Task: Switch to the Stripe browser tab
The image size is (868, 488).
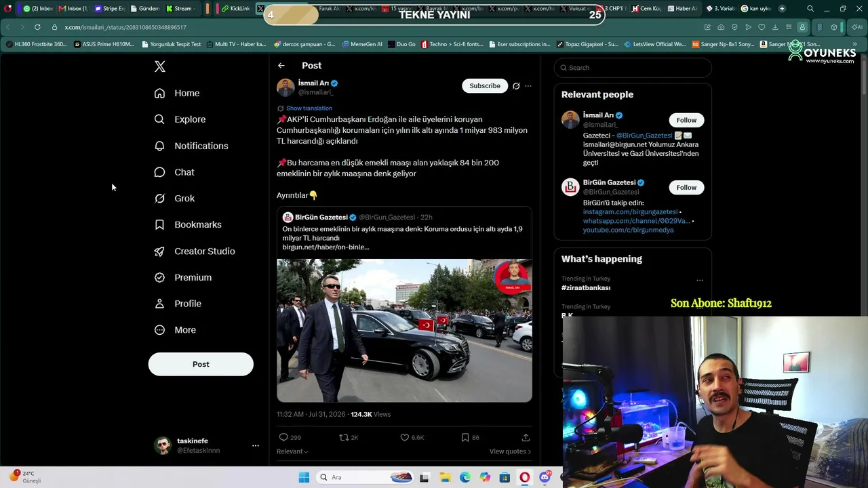Action: click(109, 9)
